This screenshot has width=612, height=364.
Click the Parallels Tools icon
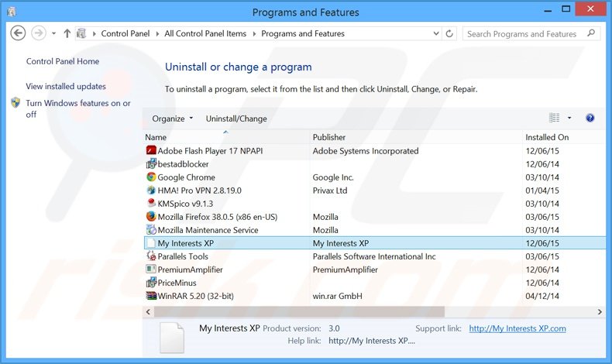(x=151, y=256)
